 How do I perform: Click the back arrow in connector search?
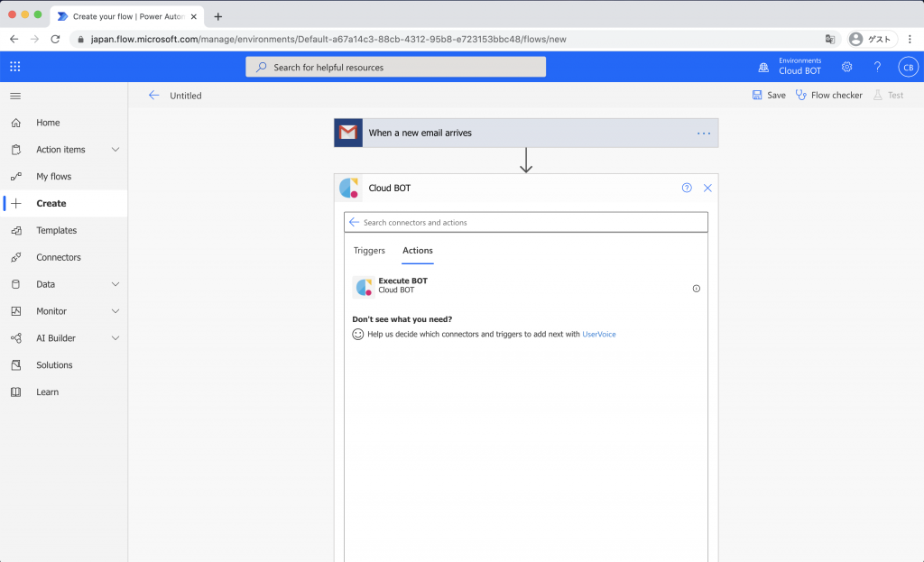[354, 222]
